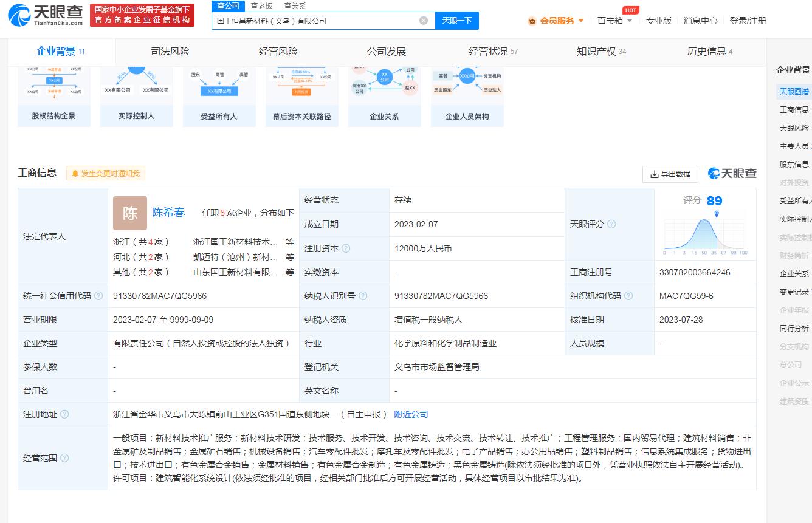The image size is (812, 523).
Task: Jump to 变更记录 in side navigation
Action: (x=794, y=292)
